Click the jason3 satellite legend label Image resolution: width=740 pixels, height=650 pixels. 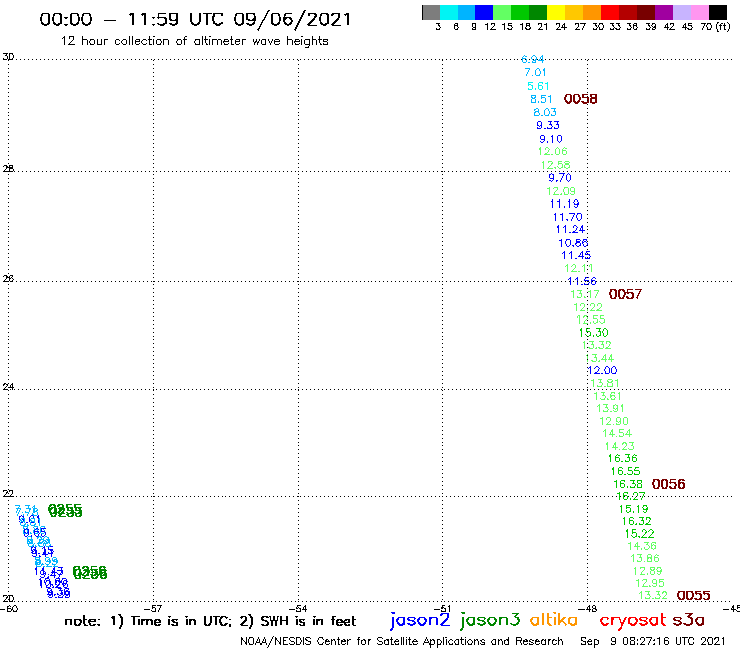coord(490,621)
